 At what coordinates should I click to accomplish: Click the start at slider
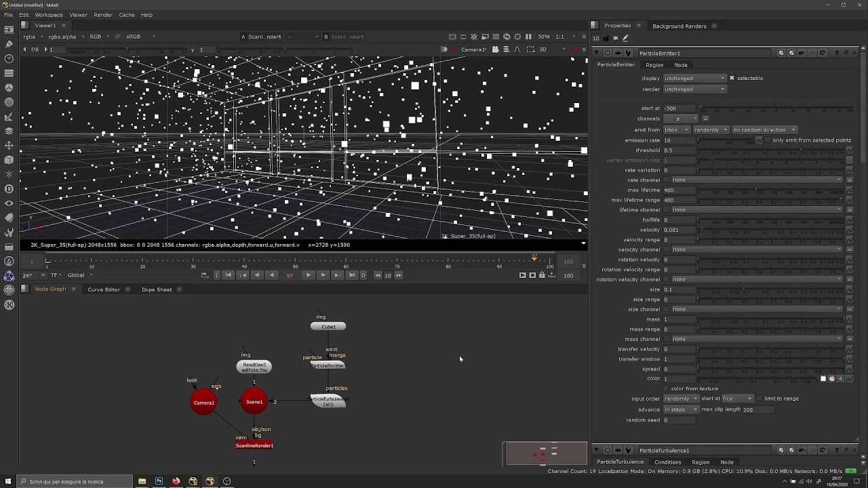(x=776, y=108)
